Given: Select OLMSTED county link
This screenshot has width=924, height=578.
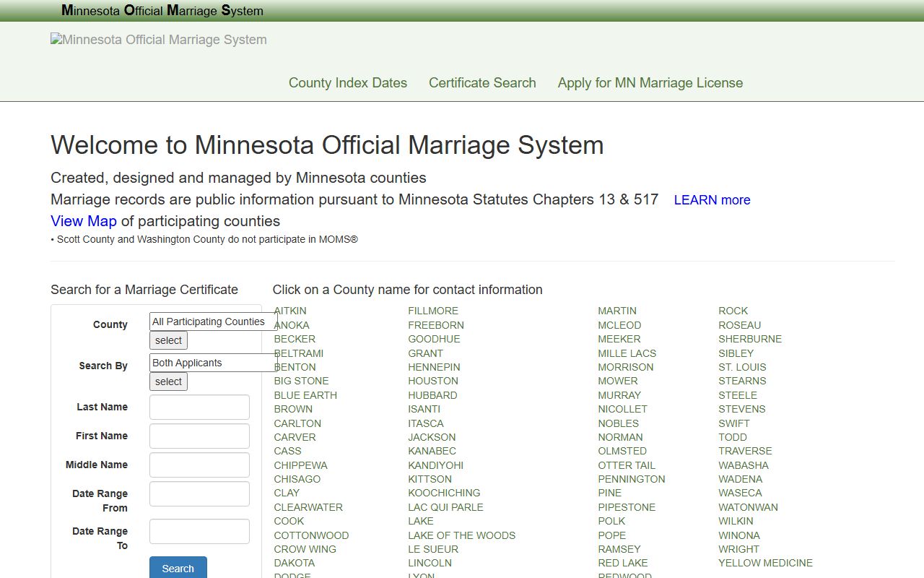Looking at the screenshot, I should [x=622, y=451].
